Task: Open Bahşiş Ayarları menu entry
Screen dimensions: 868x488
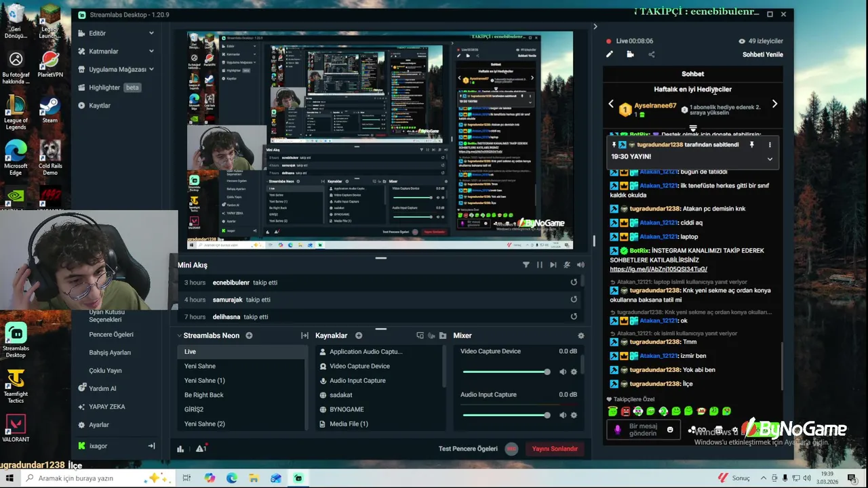Action: coord(110,352)
